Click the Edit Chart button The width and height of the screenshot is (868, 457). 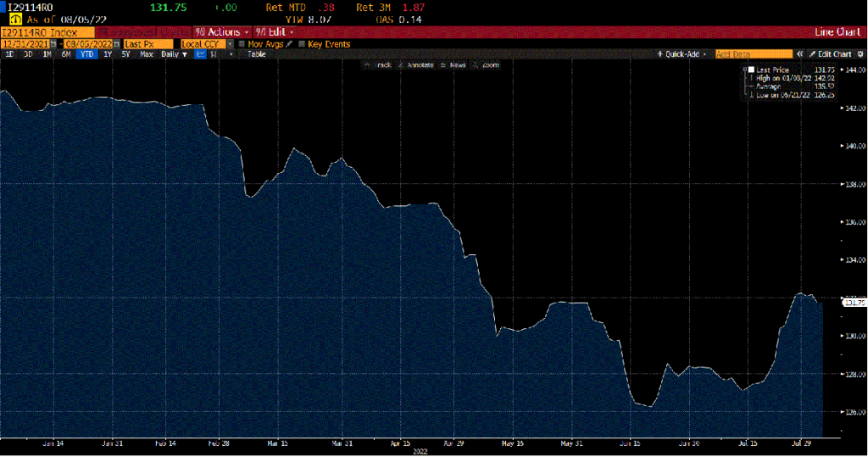pos(831,53)
